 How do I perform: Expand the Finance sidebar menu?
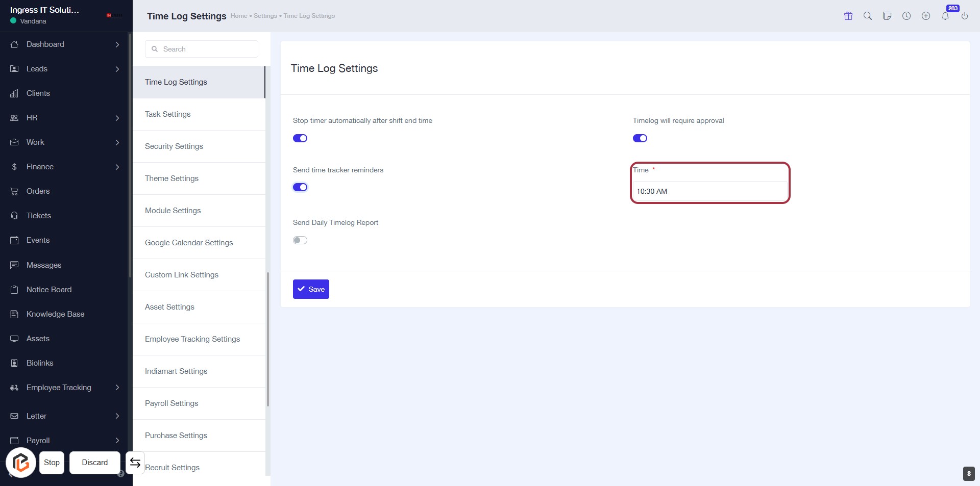(65, 167)
